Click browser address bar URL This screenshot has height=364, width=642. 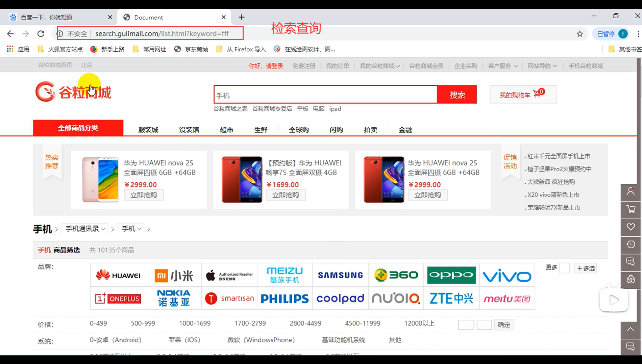[162, 33]
